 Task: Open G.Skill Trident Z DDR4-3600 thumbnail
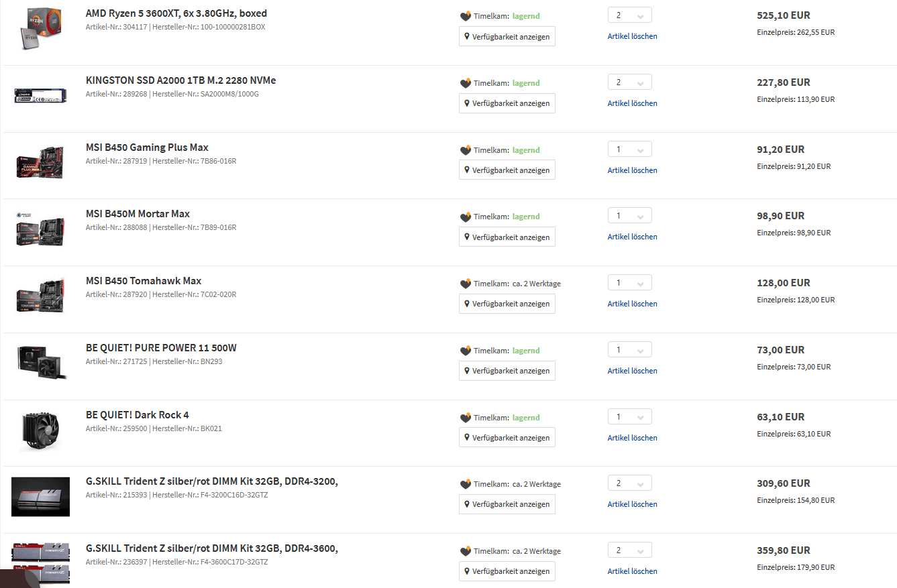coord(41,563)
